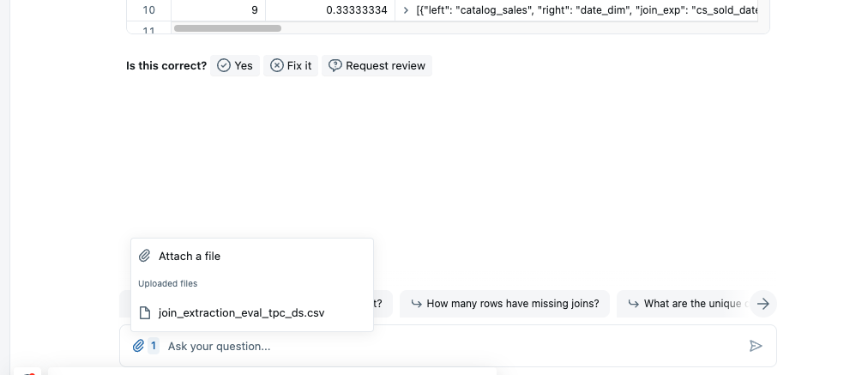Click the attachment count badge showing 1
Screen dimensions: 868x375
(154, 346)
